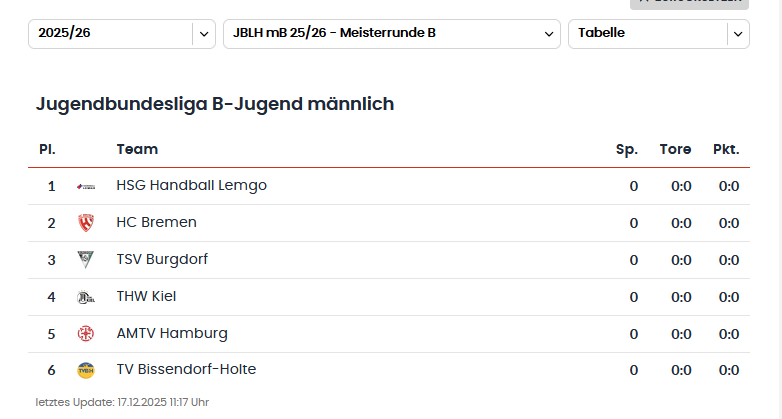Click the TV Bissendorf-Holte yellow logo
Image resolution: width=782 pixels, height=419 pixels.
pos(86,370)
